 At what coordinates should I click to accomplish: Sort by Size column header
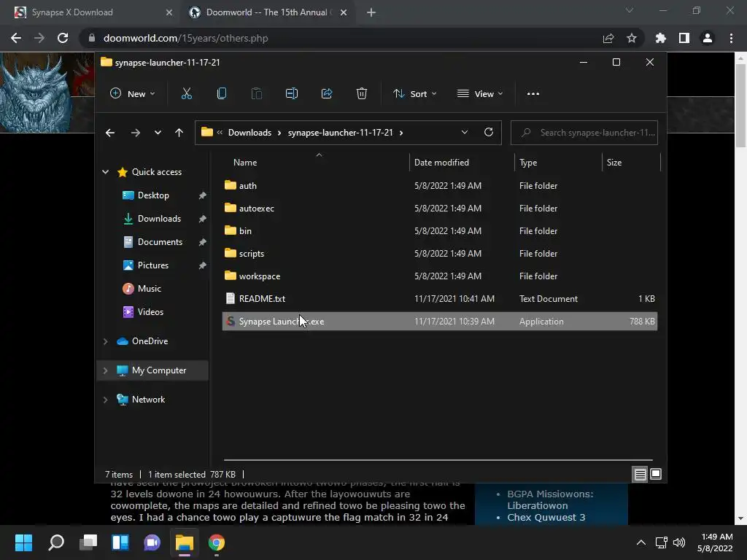631,163
